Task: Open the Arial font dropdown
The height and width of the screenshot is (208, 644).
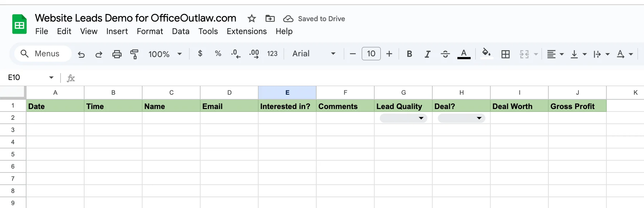Action: 314,53
